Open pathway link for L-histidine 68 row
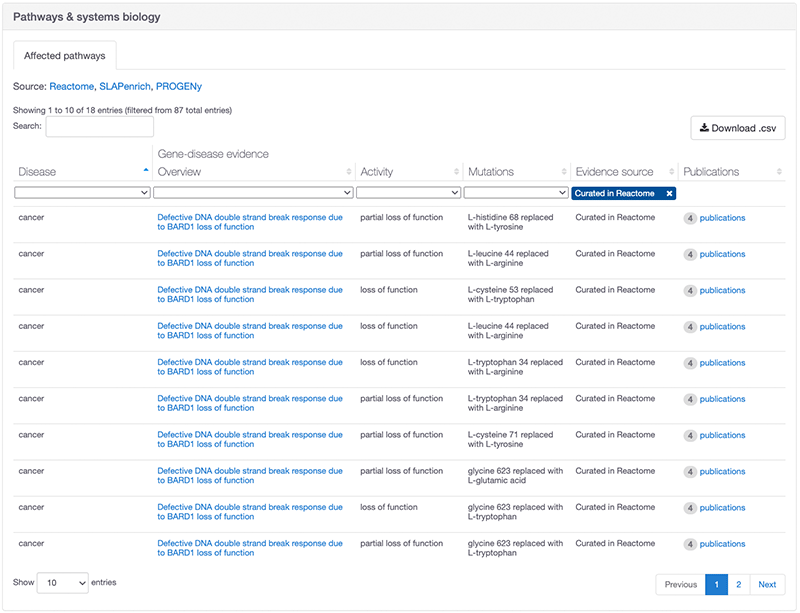The width and height of the screenshot is (800, 613). [250, 222]
